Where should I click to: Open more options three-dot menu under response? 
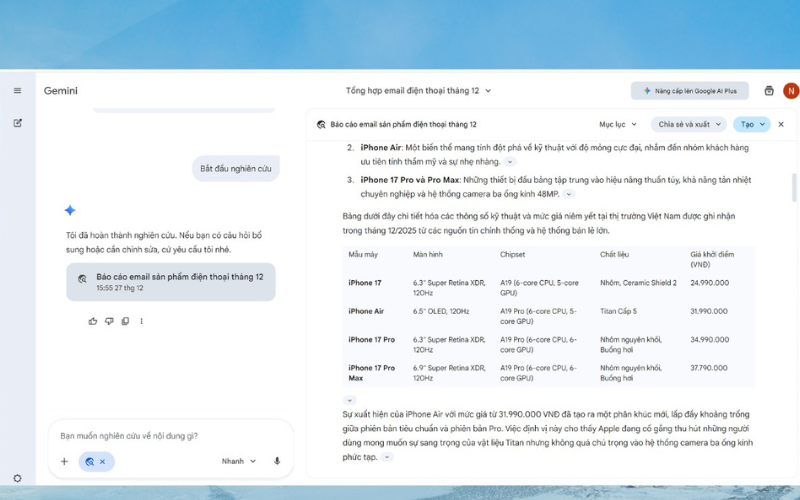pyautogui.click(x=141, y=321)
